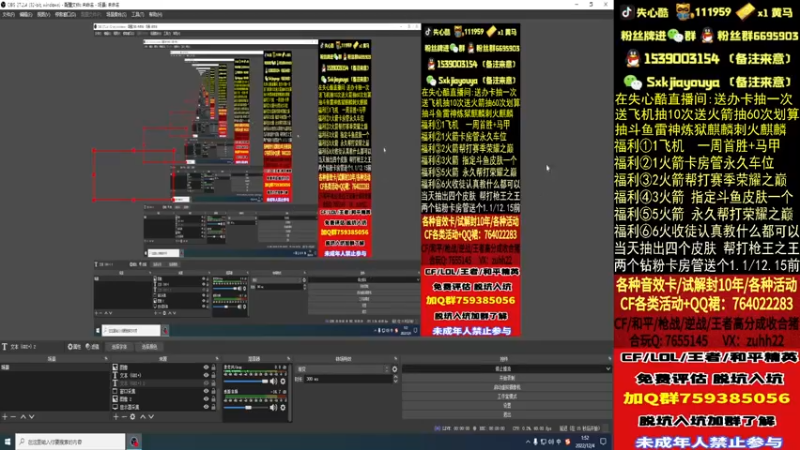Toggle visibility of 窗口采集 source
Viewport: 800px width, 450px height.
pyautogui.click(x=206, y=391)
